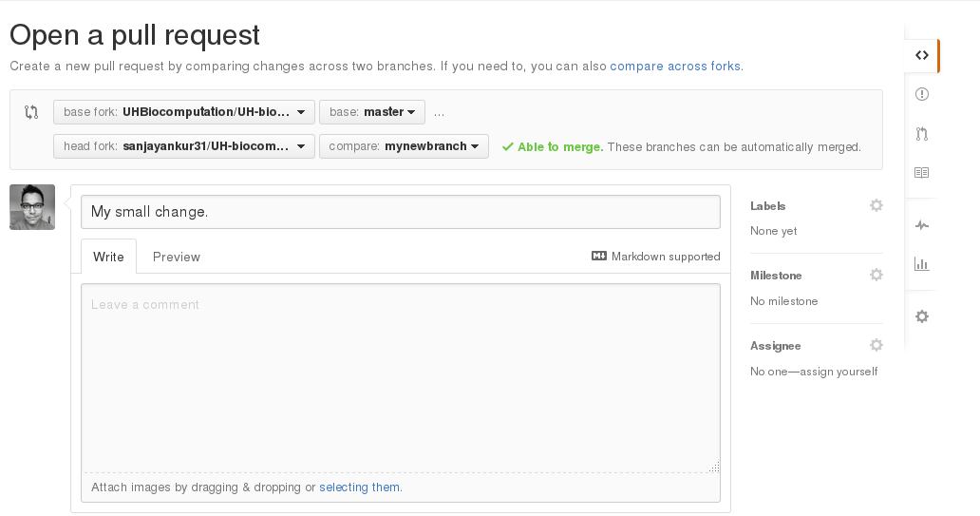The height and width of the screenshot is (516, 980).
Task: Follow the compare across forks link
Action: click(676, 67)
